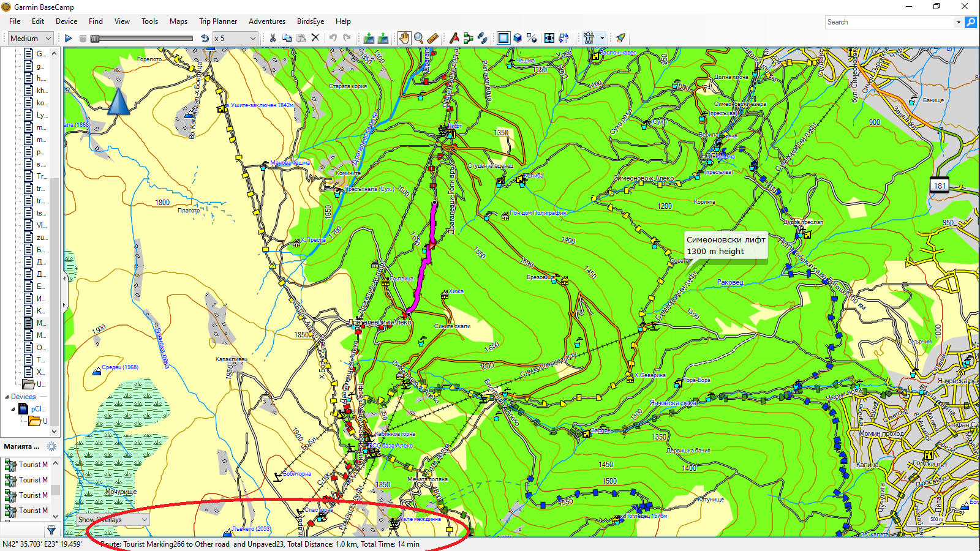Reset playback with the rewind arrow

205,38
